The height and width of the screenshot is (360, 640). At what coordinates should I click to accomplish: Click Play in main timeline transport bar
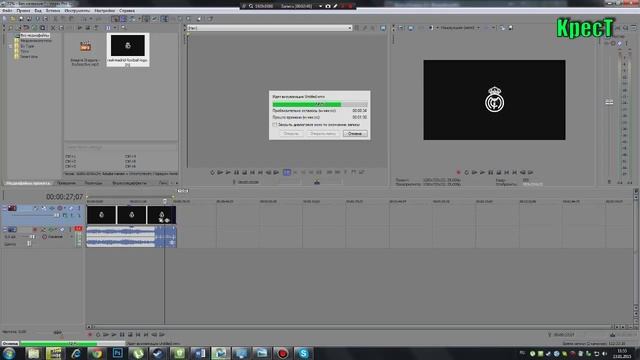click(114, 335)
